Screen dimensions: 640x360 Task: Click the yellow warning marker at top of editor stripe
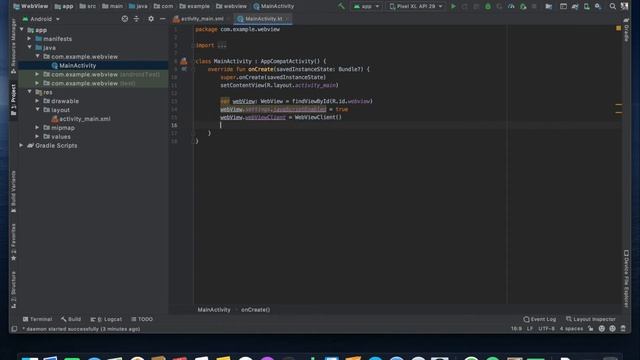[618, 28]
